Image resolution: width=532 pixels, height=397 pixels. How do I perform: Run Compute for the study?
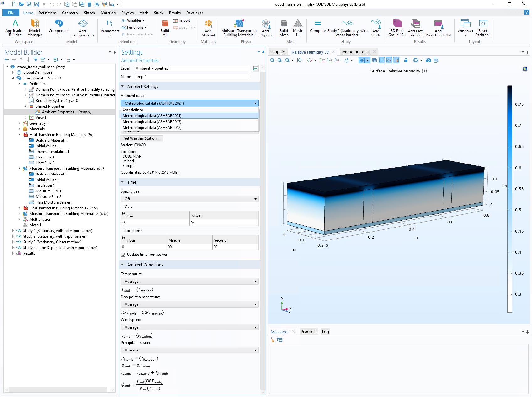click(318, 26)
